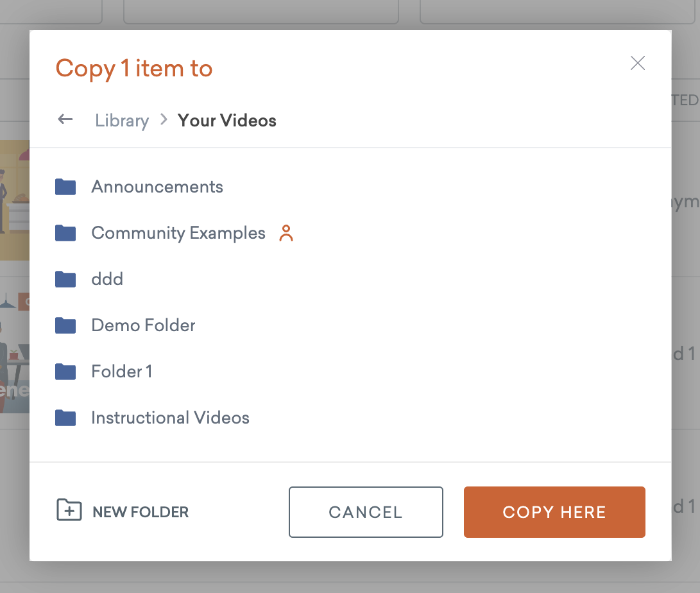Click the ddd folder icon

coord(65,279)
